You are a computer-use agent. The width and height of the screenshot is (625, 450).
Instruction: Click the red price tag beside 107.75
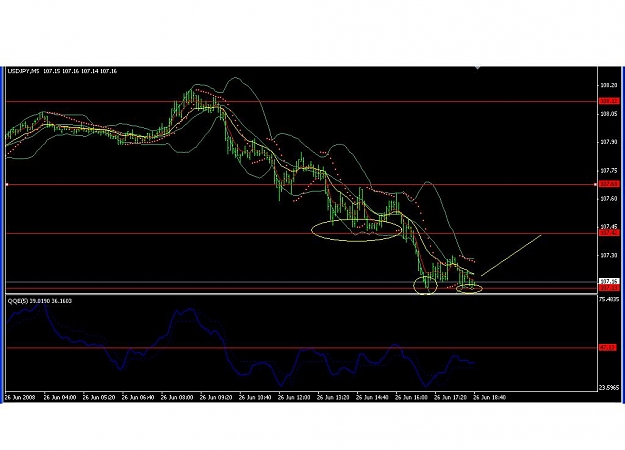[x=609, y=184]
